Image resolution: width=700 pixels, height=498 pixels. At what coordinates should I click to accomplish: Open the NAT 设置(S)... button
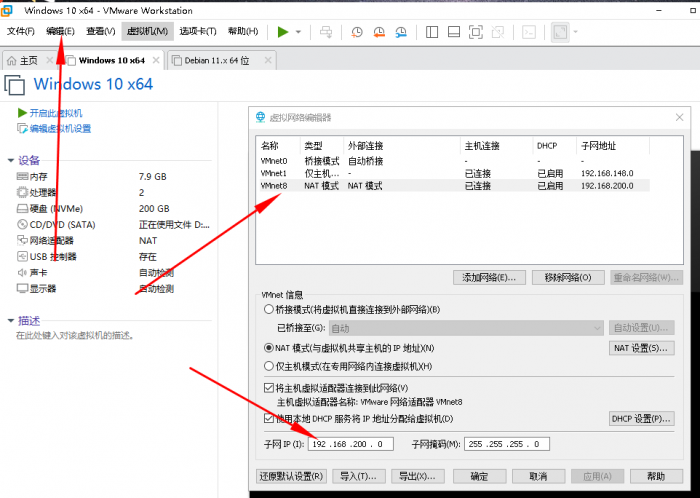[641, 348]
